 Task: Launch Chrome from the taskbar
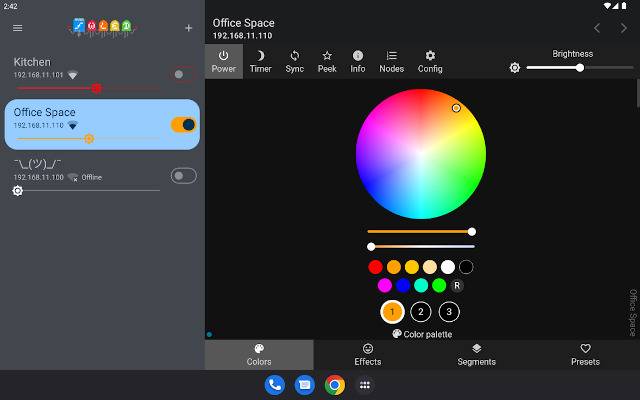point(335,385)
